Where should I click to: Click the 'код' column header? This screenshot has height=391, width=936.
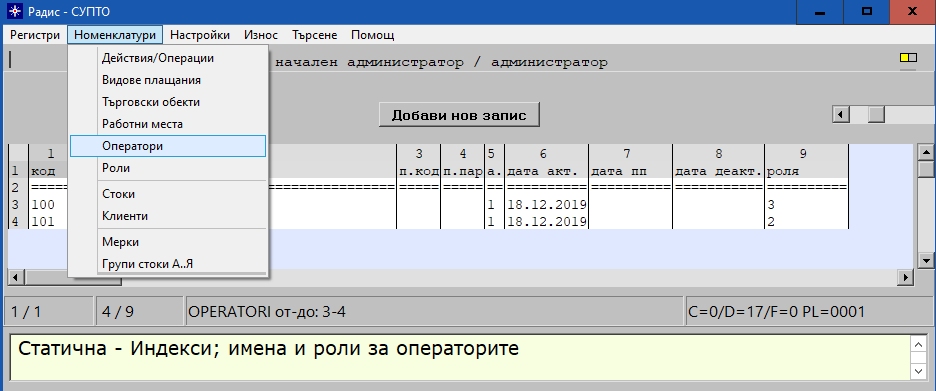coord(43,171)
